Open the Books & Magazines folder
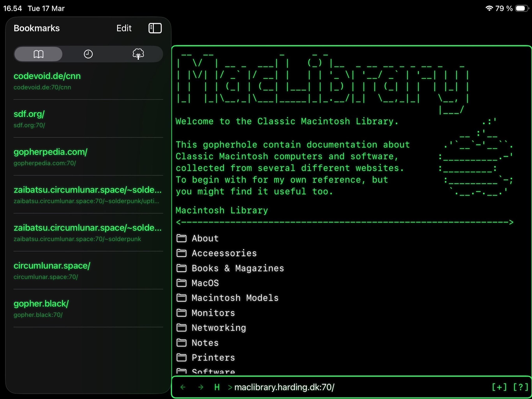This screenshot has width=532, height=399. 230,268
